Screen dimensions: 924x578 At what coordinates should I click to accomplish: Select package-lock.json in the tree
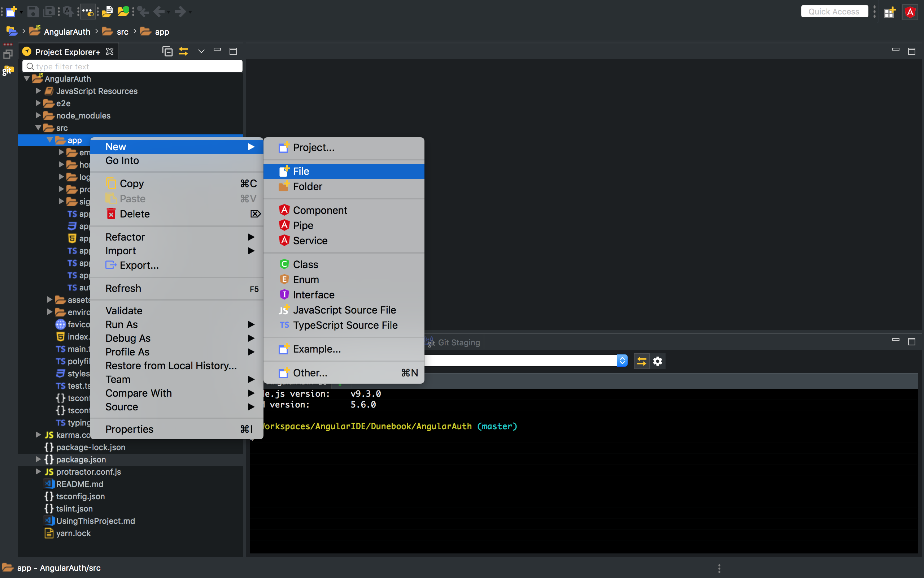(91, 447)
